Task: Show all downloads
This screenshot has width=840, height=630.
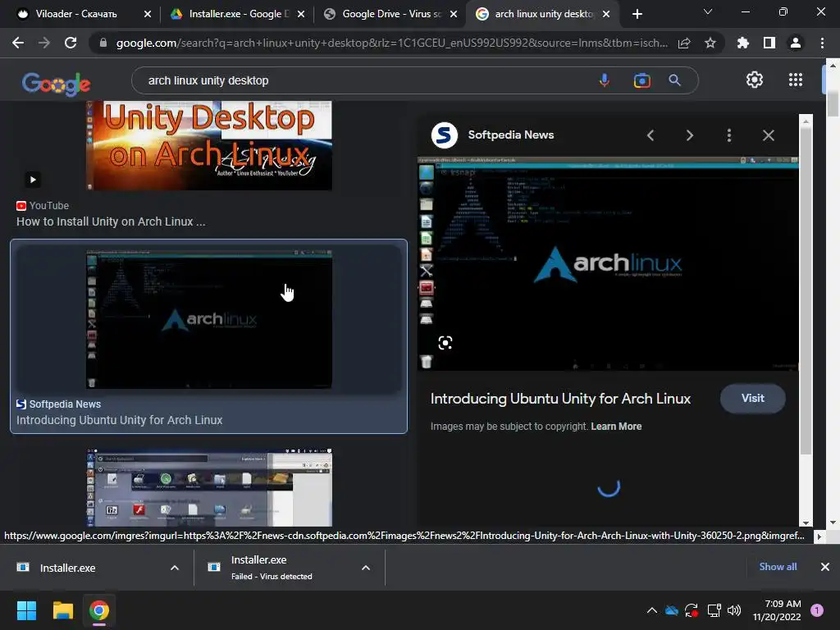Action: (x=778, y=567)
